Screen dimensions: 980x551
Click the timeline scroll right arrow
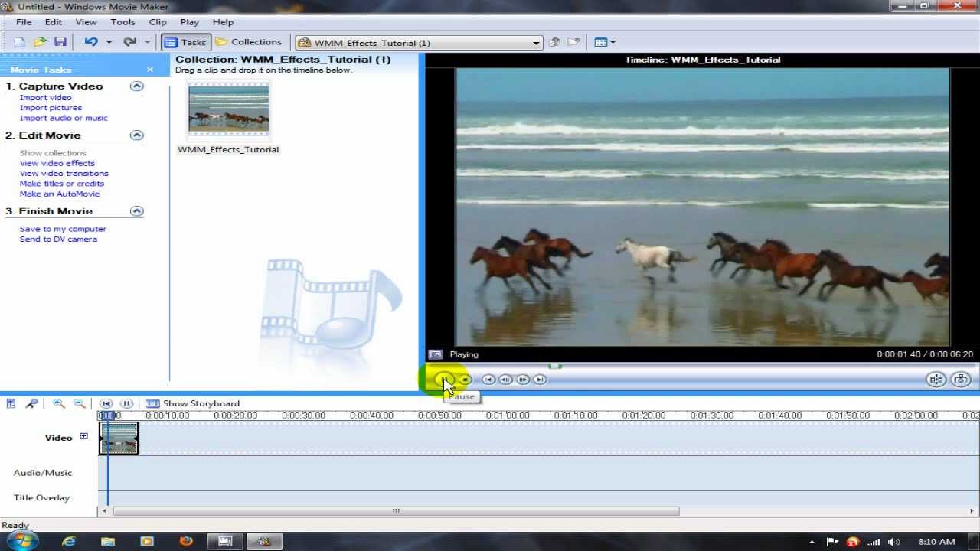click(x=972, y=511)
